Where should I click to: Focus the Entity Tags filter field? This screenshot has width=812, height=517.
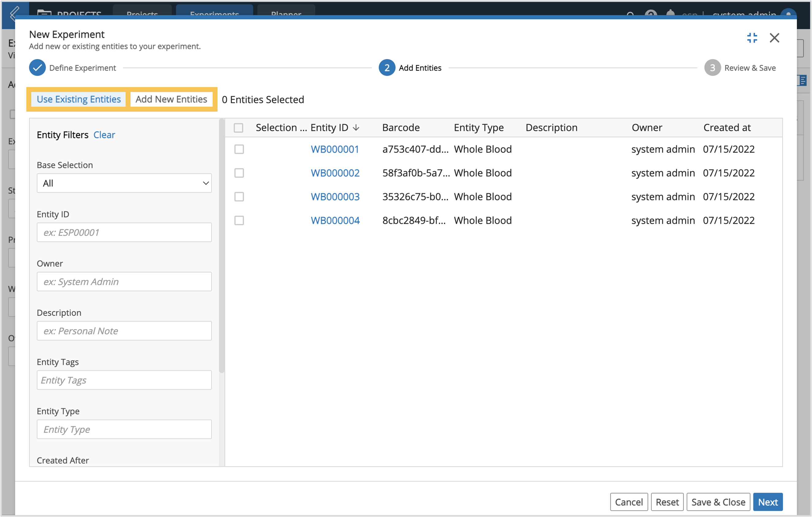pyautogui.click(x=124, y=380)
